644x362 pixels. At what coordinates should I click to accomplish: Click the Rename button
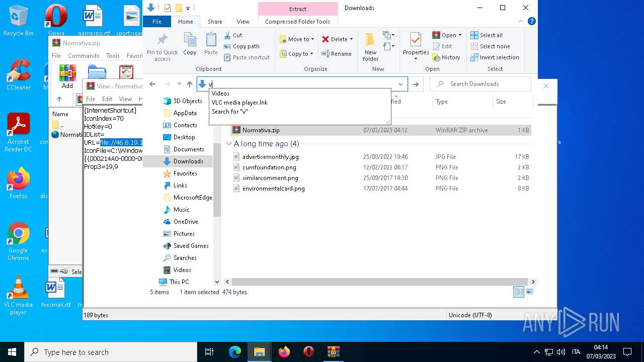337,54
